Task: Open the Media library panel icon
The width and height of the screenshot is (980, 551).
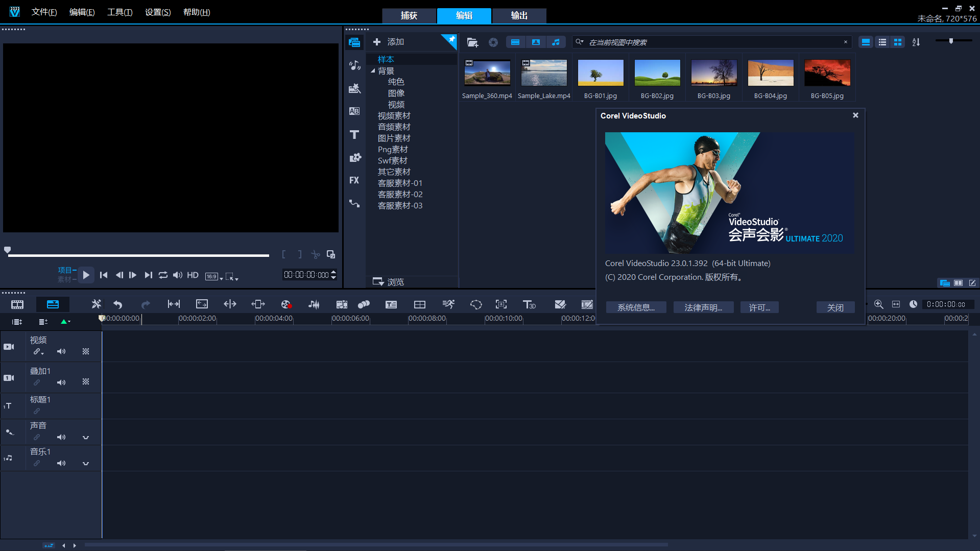Action: pos(354,42)
